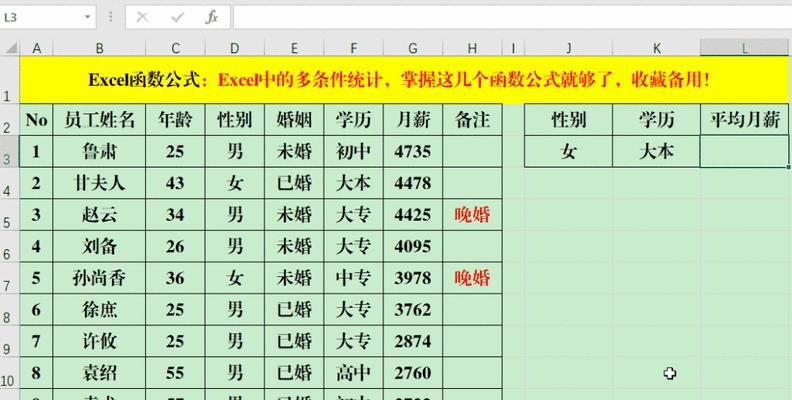The height and width of the screenshot is (400, 792).
Task: Click the formula bar Cancel X icon
Action: pyautogui.click(x=143, y=18)
